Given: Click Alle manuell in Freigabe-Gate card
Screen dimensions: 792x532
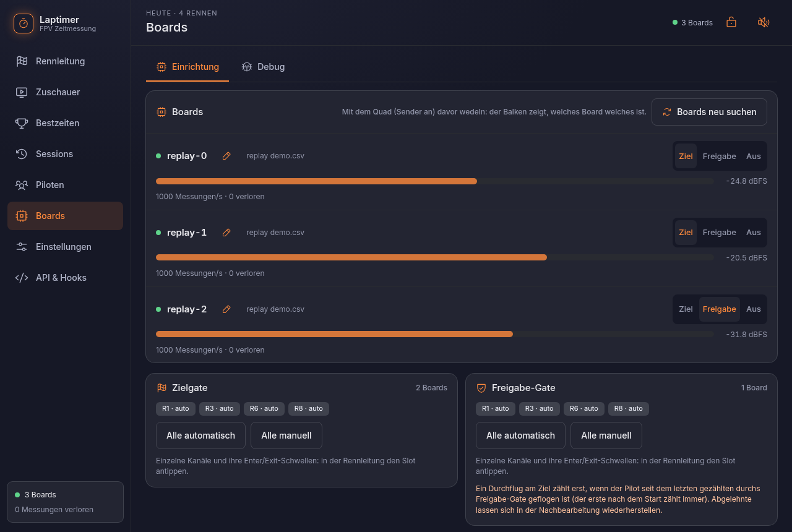Looking at the screenshot, I should coord(606,435).
